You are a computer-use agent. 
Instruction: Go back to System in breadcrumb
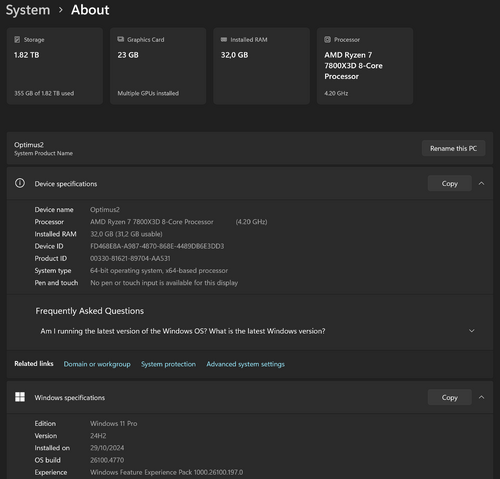point(28,10)
